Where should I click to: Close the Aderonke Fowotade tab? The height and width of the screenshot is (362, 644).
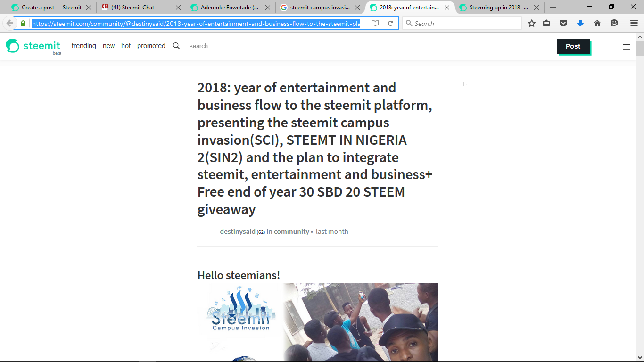(267, 8)
